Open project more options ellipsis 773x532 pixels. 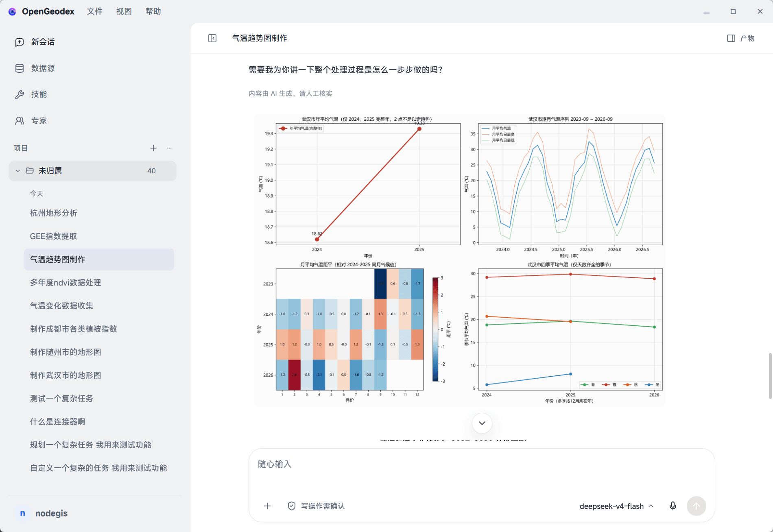tap(169, 148)
